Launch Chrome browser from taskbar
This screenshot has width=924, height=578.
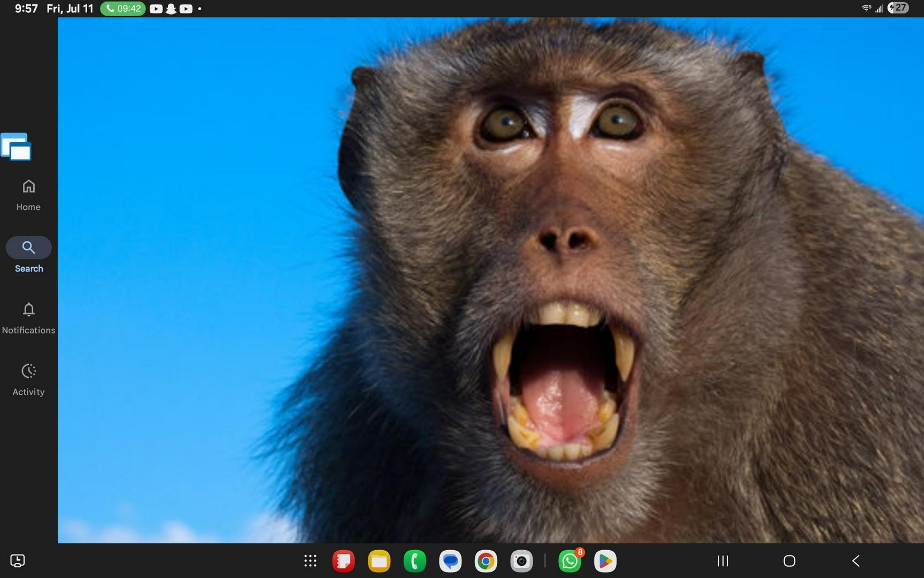pyautogui.click(x=486, y=561)
